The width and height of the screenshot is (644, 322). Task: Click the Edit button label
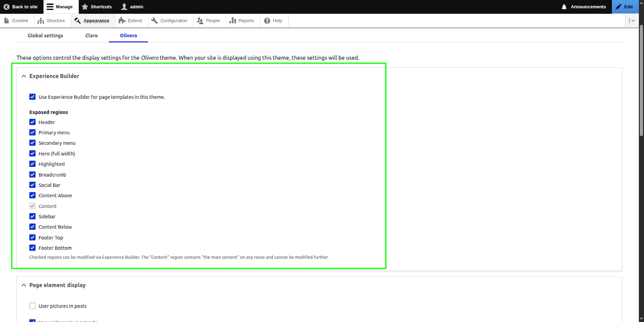628,7
